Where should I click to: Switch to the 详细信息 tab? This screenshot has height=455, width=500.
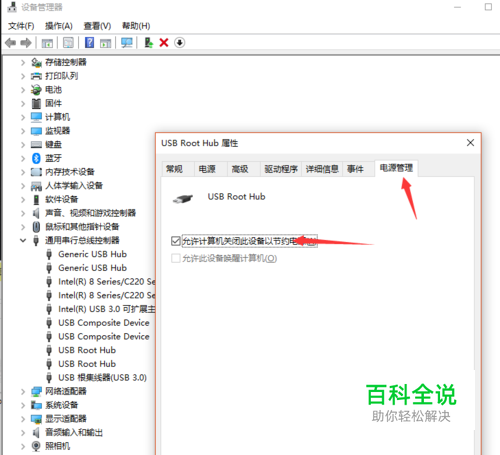click(x=322, y=169)
